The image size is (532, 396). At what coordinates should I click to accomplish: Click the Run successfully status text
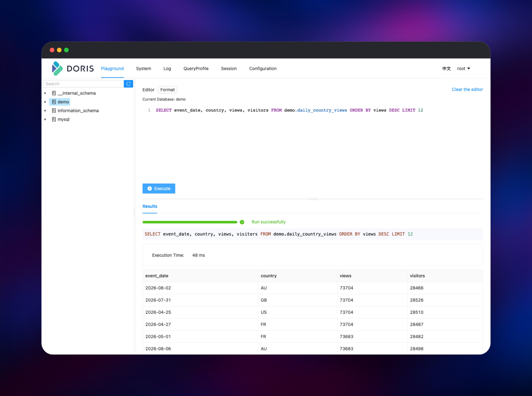click(268, 222)
